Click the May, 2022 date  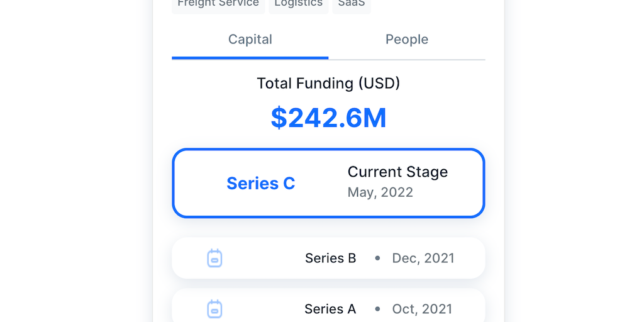click(380, 192)
